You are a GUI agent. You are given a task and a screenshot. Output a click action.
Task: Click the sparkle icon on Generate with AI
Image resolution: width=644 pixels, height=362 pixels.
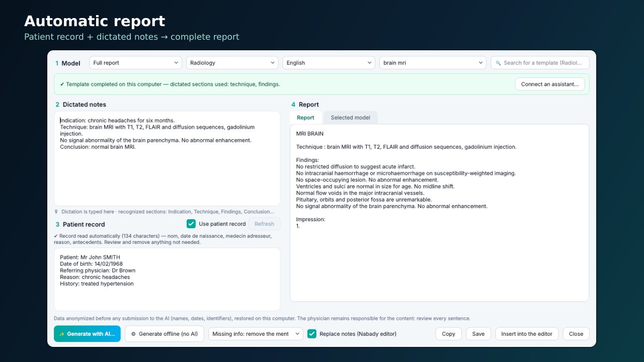tap(62, 334)
